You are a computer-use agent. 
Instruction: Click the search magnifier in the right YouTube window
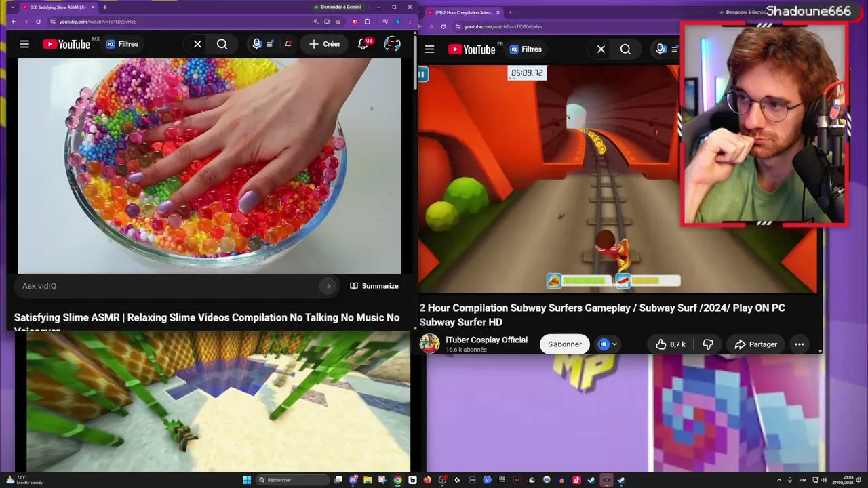pyautogui.click(x=625, y=49)
